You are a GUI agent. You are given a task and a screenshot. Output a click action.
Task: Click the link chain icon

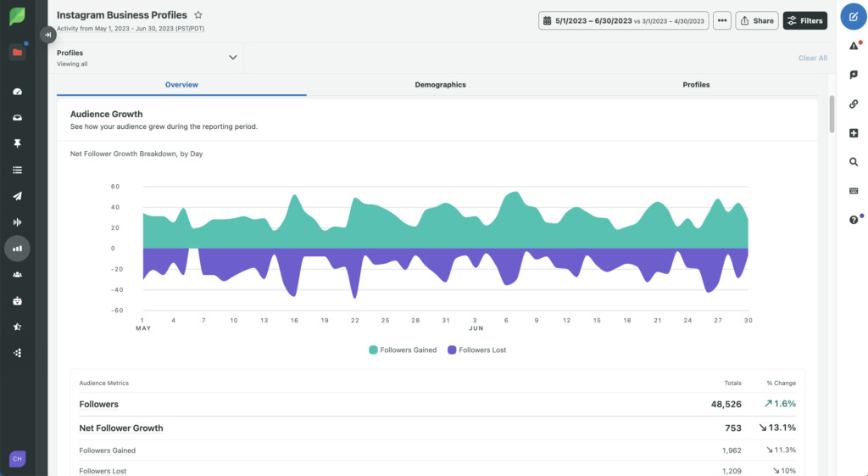(x=854, y=104)
